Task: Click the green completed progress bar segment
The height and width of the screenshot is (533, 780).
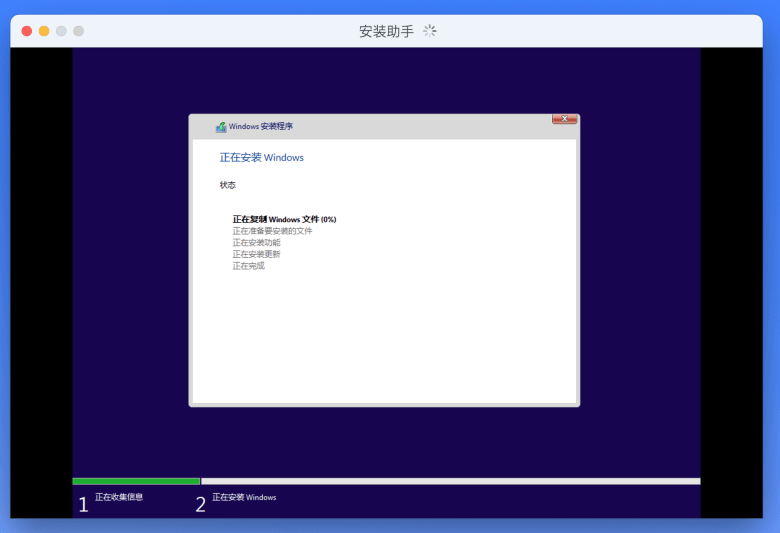Action: (136, 481)
